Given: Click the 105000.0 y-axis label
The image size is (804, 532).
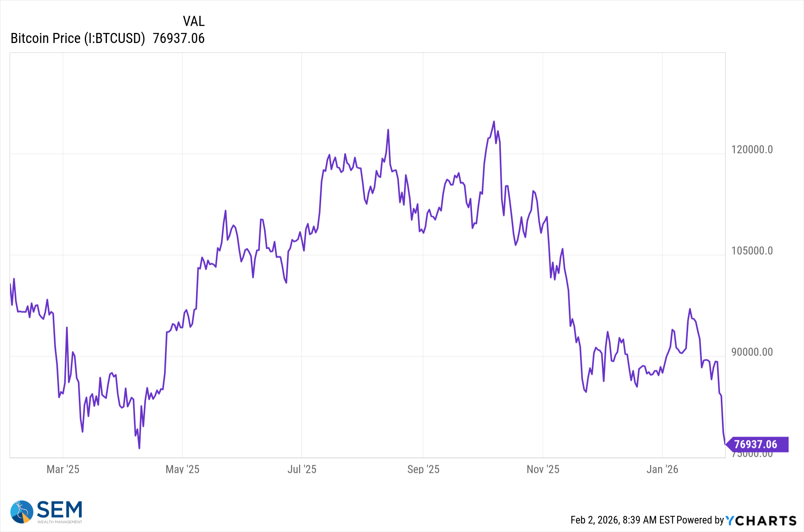Looking at the screenshot, I should pyautogui.click(x=752, y=251).
